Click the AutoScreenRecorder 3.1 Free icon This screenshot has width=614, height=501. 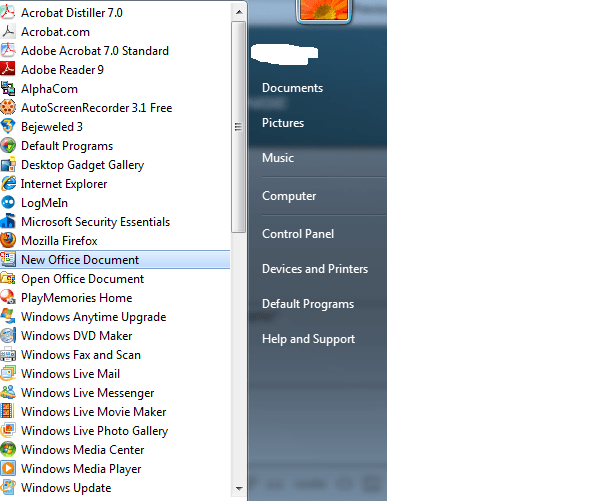(8, 107)
